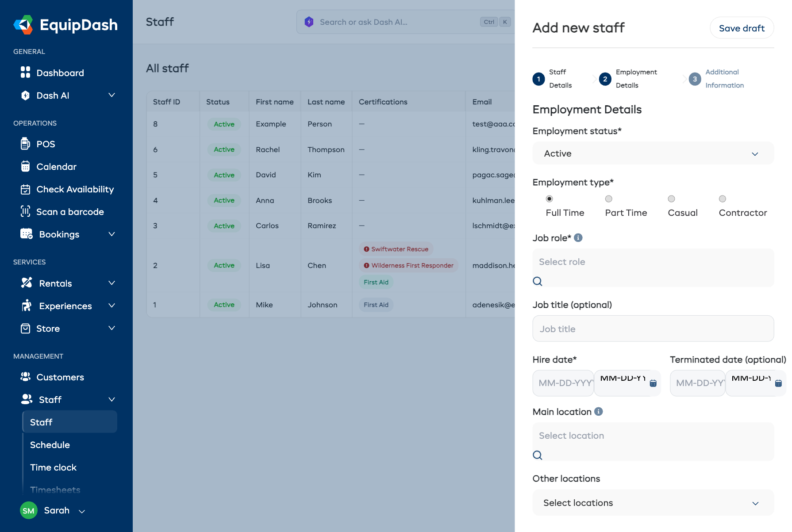Open Dashboard via its grid icon
The height and width of the screenshot is (532, 792).
pos(25,73)
